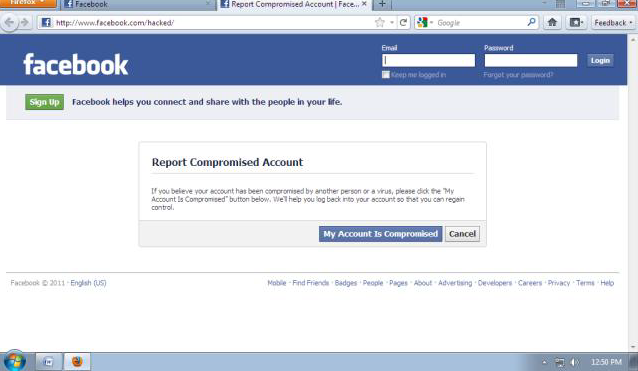Reload the page with refresh icon

click(x=403, y=22)
